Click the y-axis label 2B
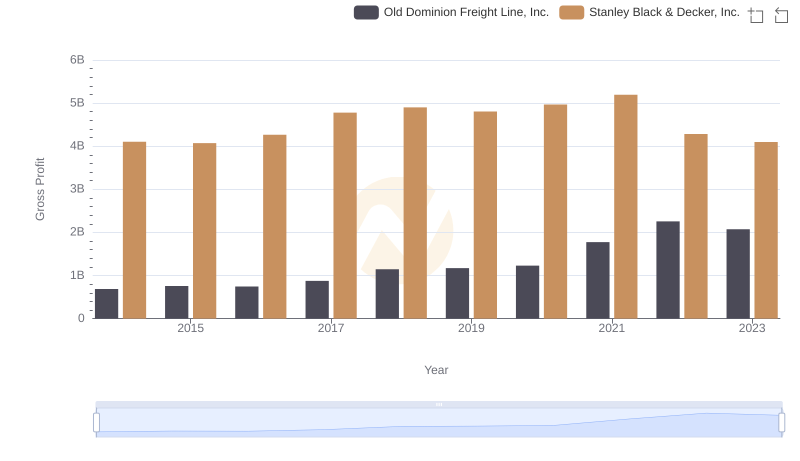This screenshot has width=800, height=461. coord(77,232)
